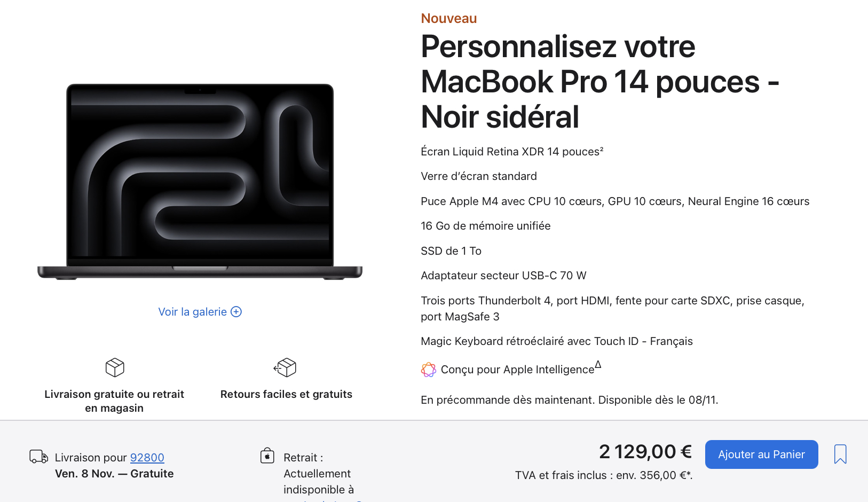
Task: Click the footnote 2 after 14 pouces
Action: (601, 149)
